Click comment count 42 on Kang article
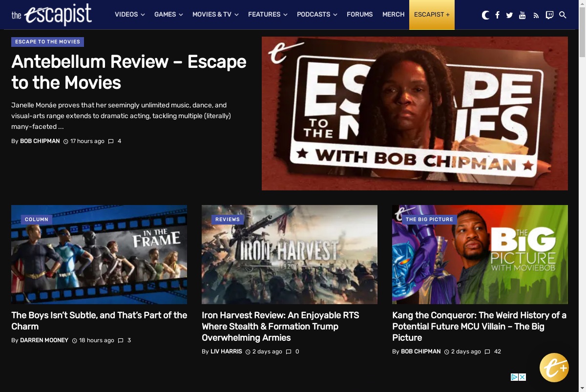The width and height of the screenshot is (586, 392). [498, 351]
